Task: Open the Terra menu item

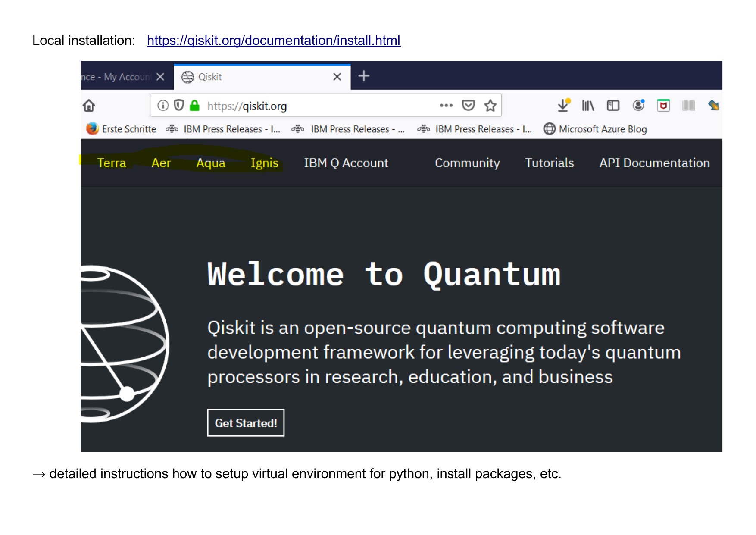Action: (112, 163)
